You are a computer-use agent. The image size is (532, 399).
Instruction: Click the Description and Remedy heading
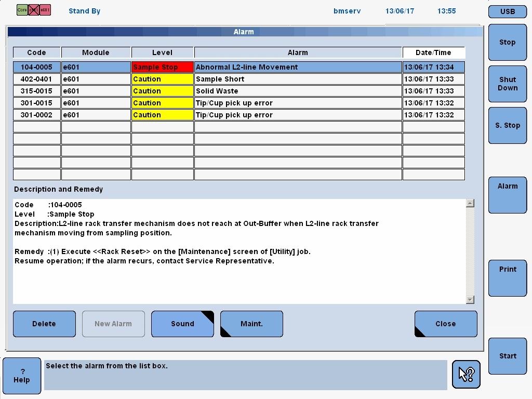coord(58,189)
